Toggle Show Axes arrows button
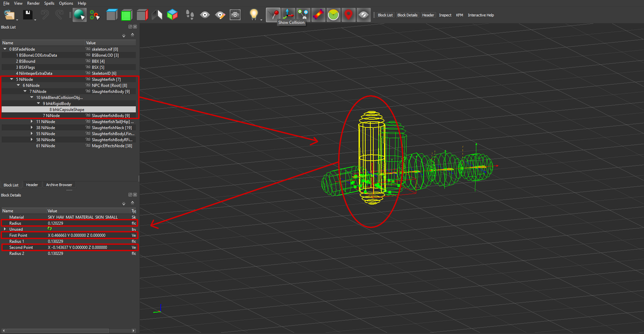The height and width of the screenshot is (334, 644). point(288,15)
